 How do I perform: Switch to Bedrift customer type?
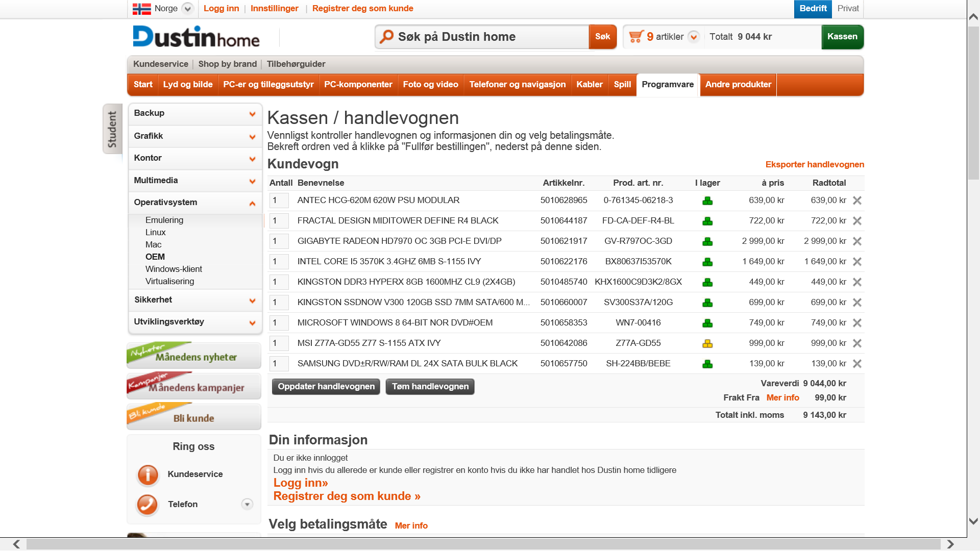pos(813,9)
